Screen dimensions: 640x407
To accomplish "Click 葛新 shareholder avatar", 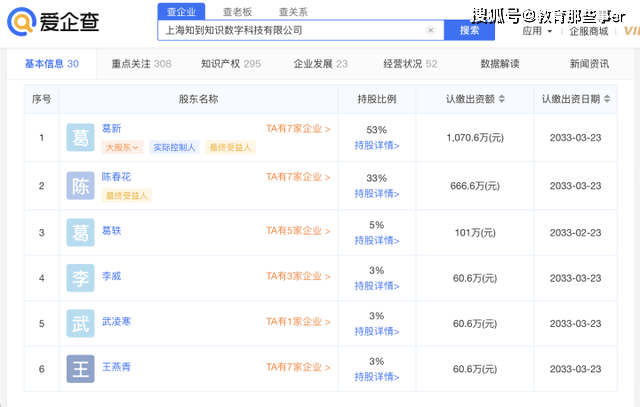I will [81, 138].
